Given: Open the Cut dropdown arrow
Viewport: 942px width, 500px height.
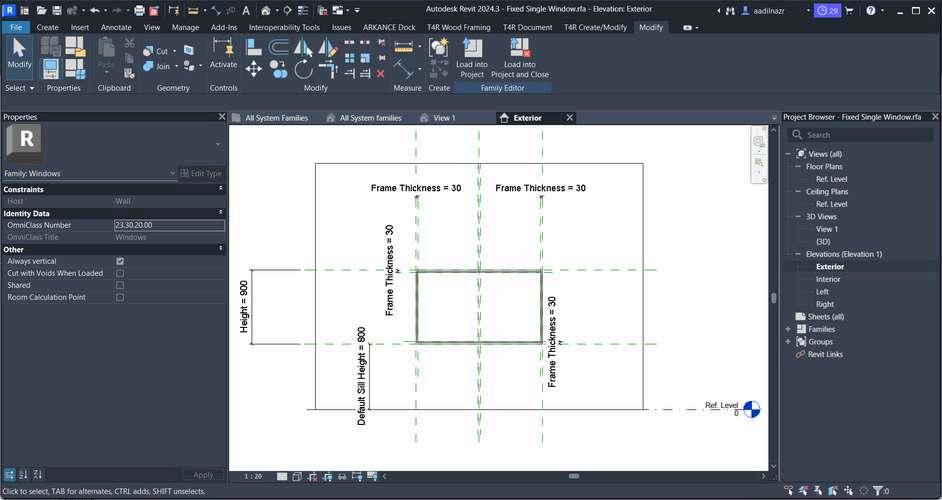Looking at the screenshot, I should (174, 52).
